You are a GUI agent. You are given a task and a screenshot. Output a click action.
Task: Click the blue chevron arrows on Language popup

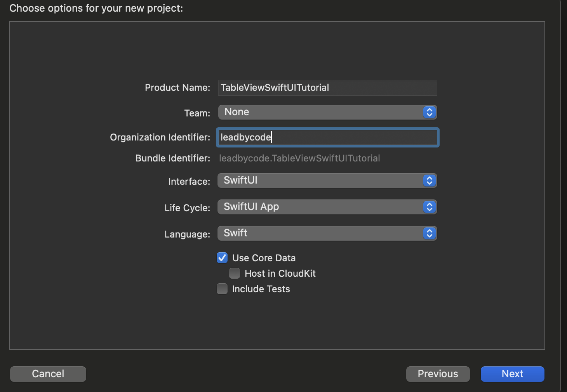[429, 233]
